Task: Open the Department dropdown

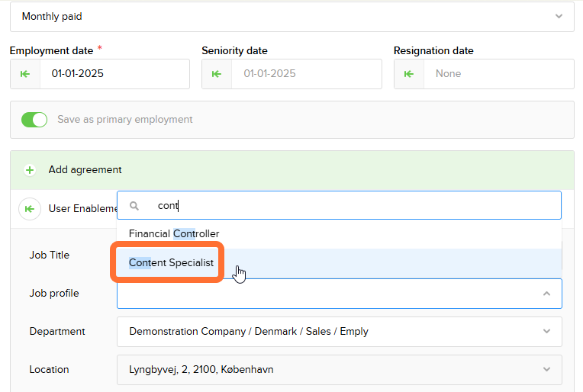Action: click(339, 332)
